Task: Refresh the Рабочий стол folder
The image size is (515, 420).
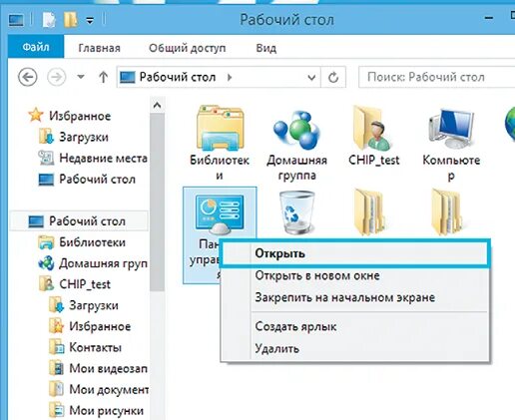Action: [333, 78]
